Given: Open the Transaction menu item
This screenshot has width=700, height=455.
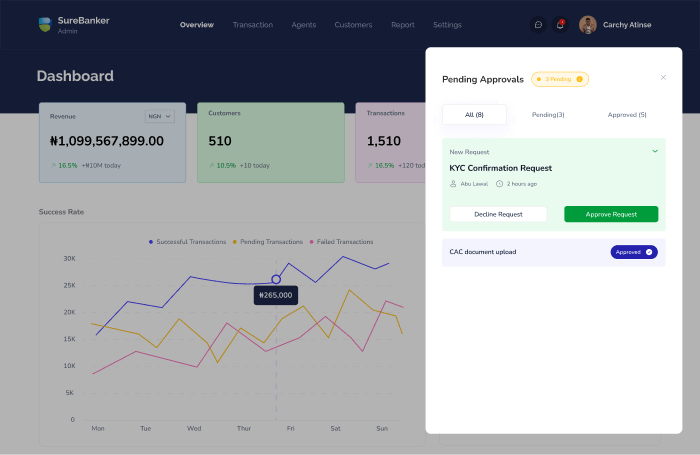Looking at the screenshot, I should tap(253, 25).
